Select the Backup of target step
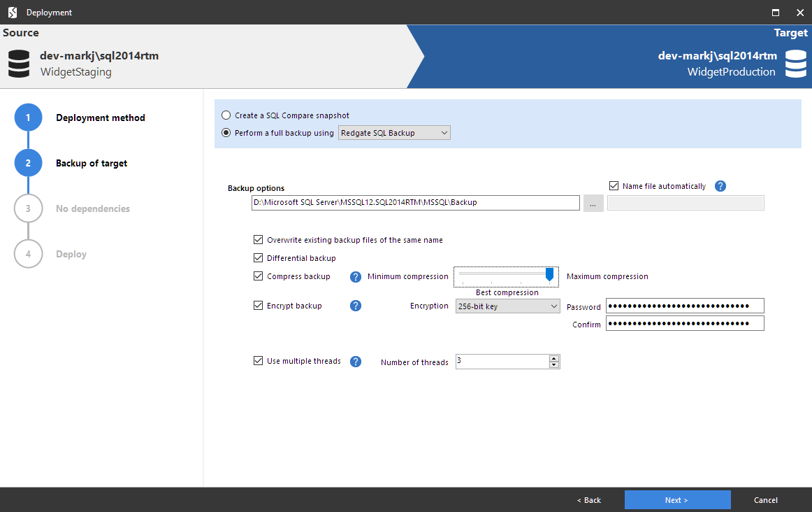The width and height of the screenshot is (812, 512). pyautogui.click(x=28, y=162)
